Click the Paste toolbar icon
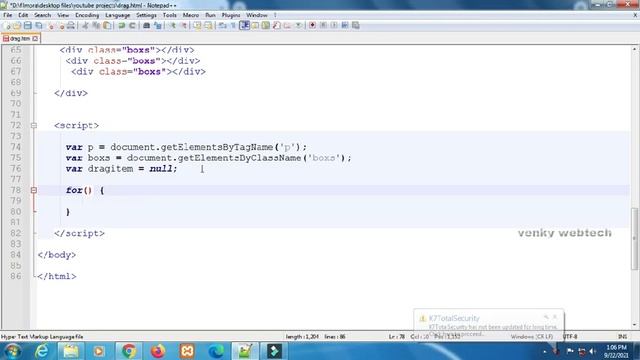 pyautogui.click(x=107, y=26)
